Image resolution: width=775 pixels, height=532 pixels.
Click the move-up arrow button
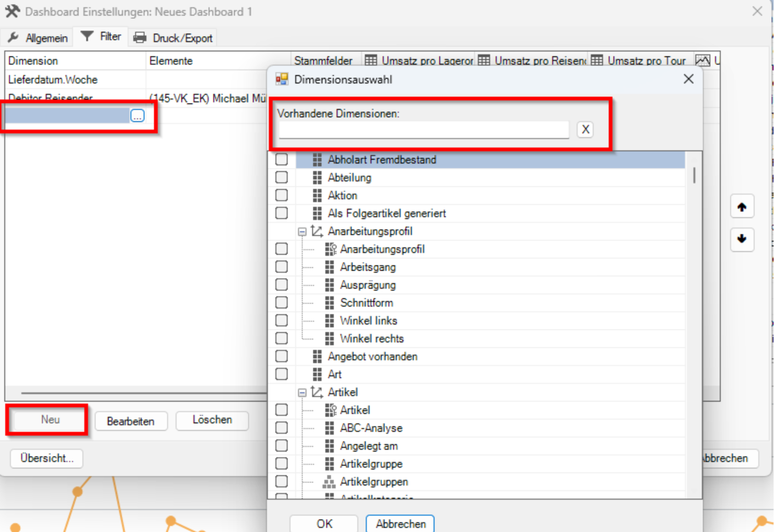click(742, 207)
